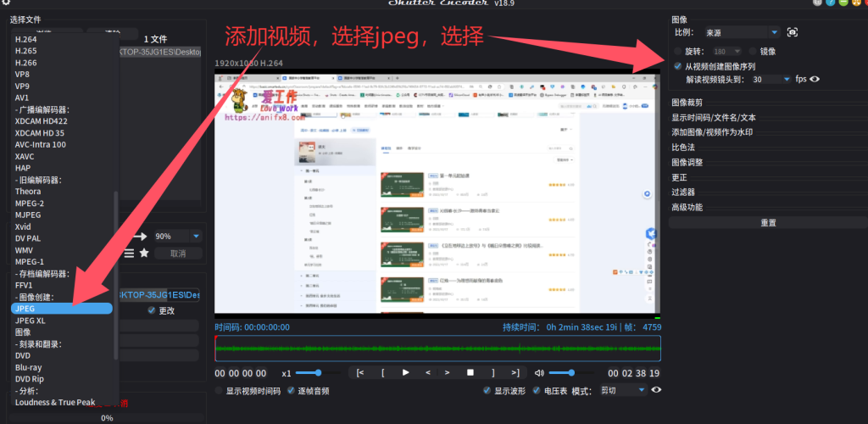
Task: Click the screenshot camera icon beside ratio
Action: tap(793, 33)
